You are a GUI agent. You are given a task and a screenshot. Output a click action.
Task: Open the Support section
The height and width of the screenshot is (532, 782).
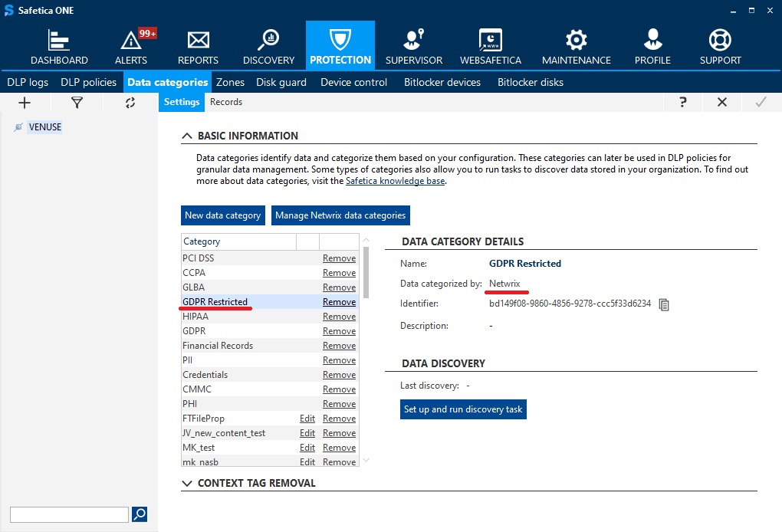point(720,46)
